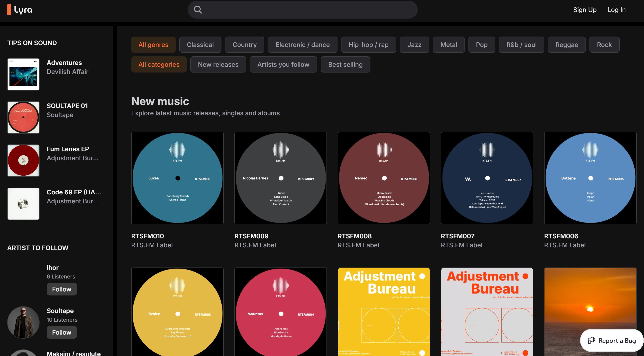Open SOULTAPE 01 title link
Viewport: 644px width, 356px height.
tap(67, 106)
